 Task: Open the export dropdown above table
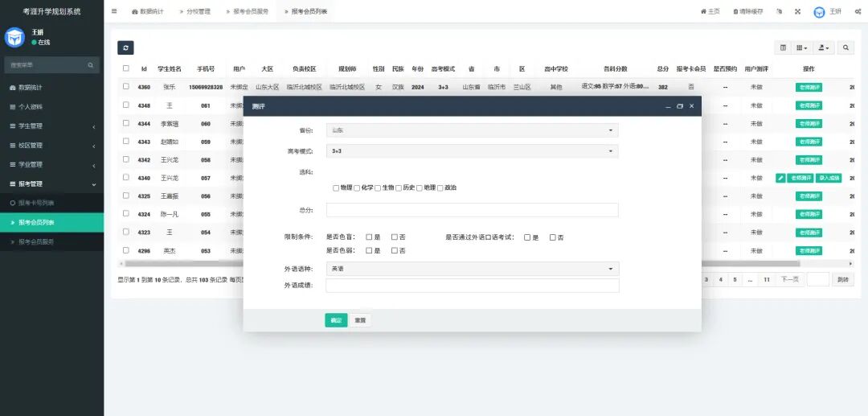click(x=824, y=48)
